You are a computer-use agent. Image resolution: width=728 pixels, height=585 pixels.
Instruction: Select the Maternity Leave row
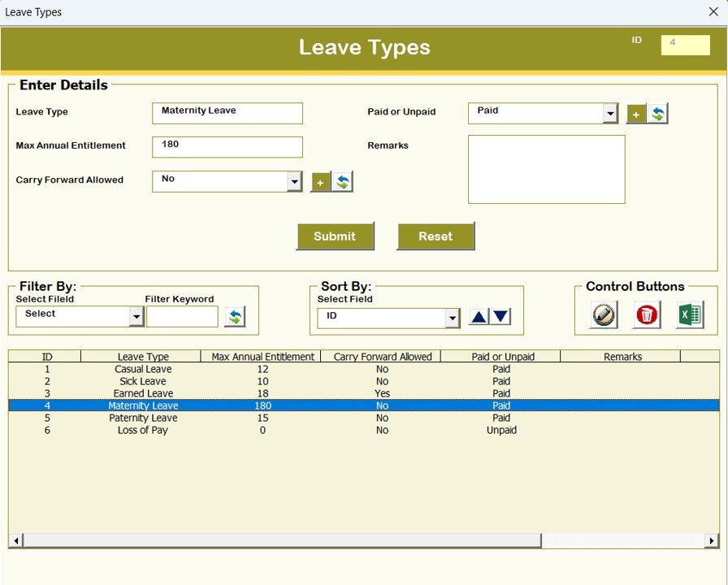point(244,405)
